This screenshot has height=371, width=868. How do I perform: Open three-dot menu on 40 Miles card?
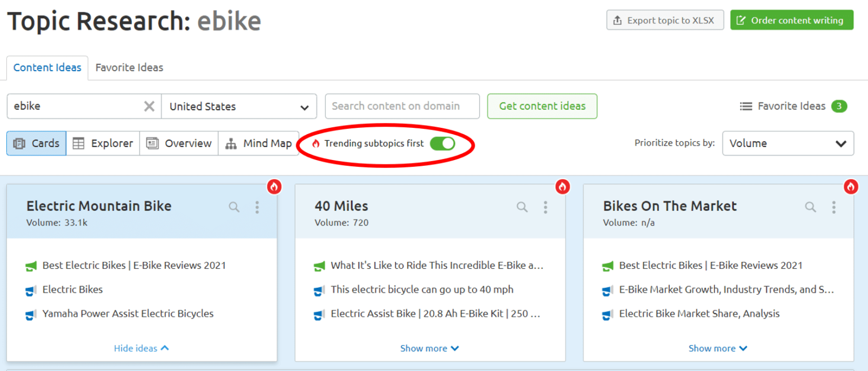545,207
